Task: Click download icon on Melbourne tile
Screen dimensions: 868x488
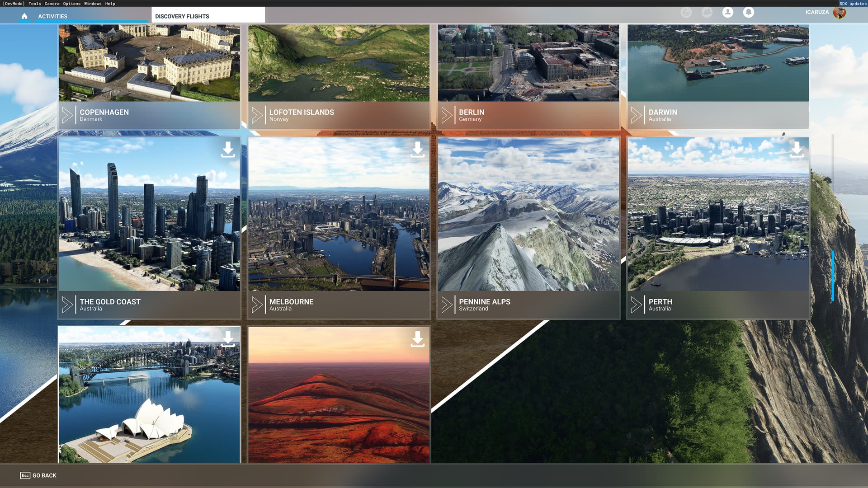Action: 417,150
